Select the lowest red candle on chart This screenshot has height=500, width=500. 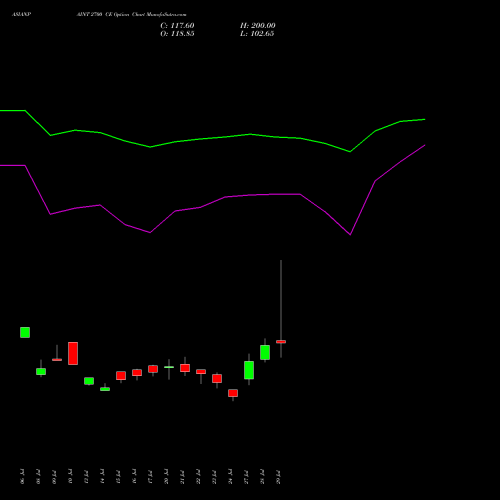pyautogui.click(x=233, y=393)
